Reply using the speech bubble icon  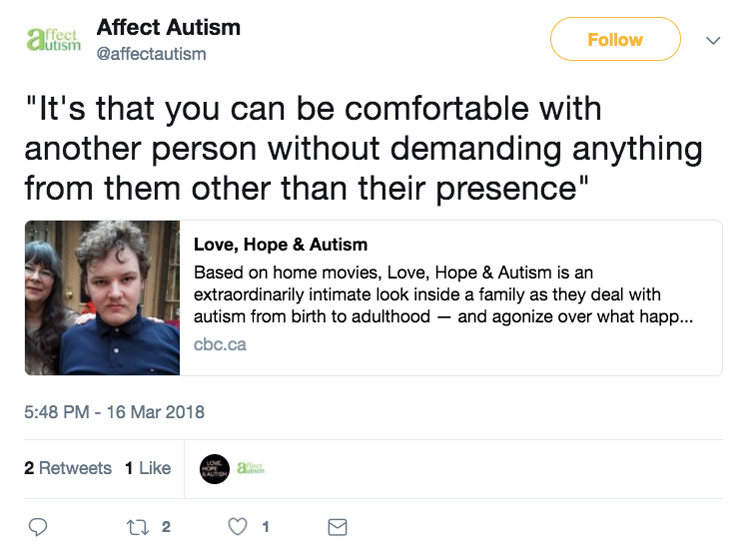coord(38,527)
